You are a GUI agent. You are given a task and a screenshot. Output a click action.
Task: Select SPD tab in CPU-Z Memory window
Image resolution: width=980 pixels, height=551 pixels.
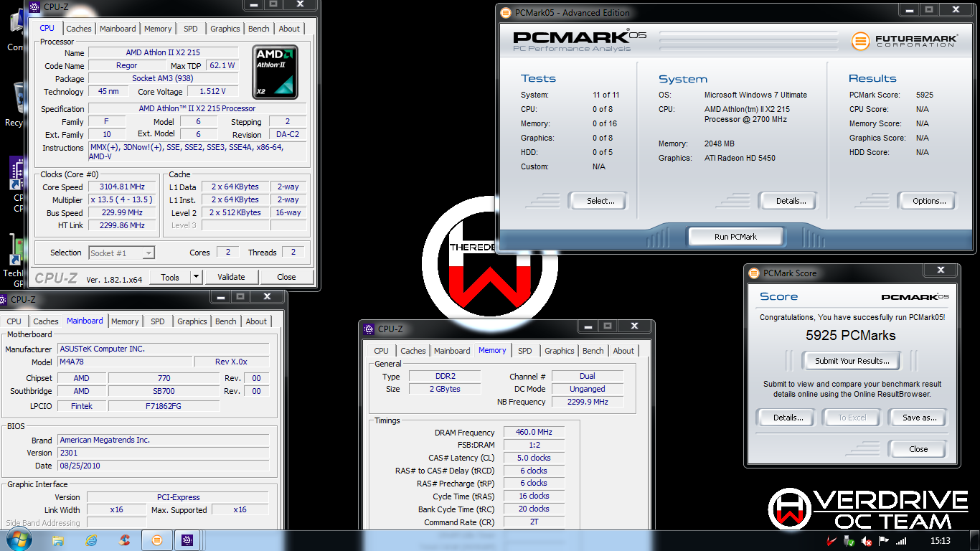[x=525, y=351]
